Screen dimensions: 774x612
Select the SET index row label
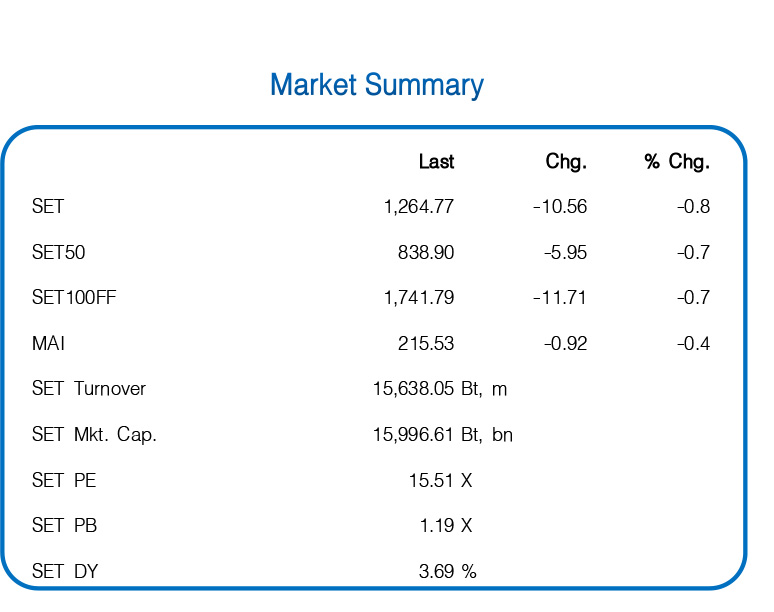pos(48,207)
